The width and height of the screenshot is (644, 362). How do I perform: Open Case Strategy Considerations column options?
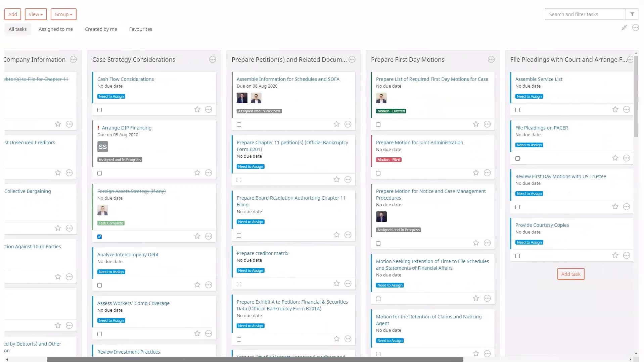coord(213,59)
